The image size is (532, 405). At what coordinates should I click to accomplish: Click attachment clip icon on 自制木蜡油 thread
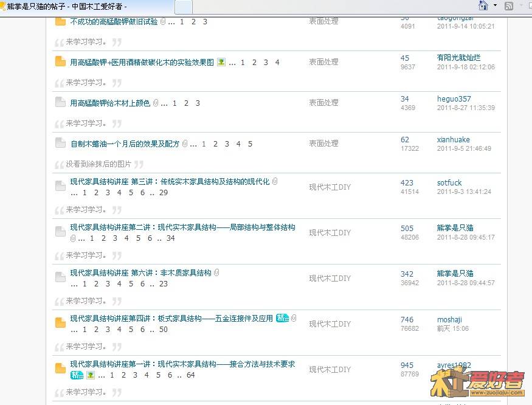pyautogui.click(x=185, y=144)
